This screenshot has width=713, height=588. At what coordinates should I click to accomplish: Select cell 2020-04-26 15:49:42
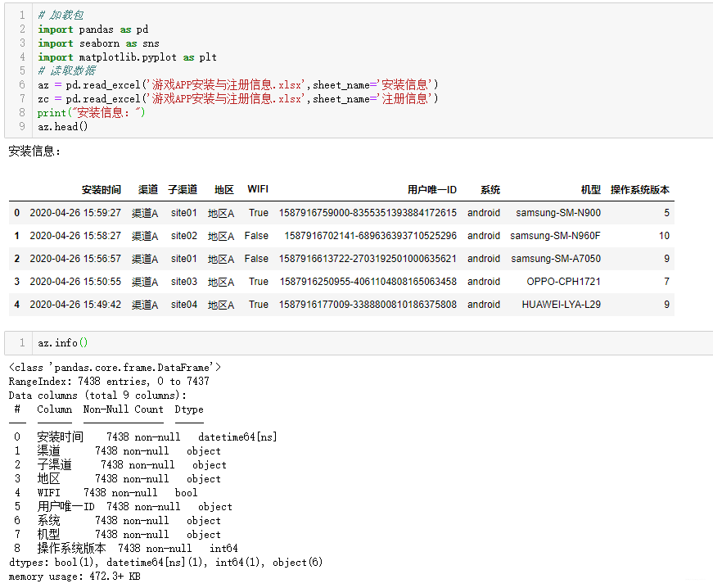[x=75, y=305]
